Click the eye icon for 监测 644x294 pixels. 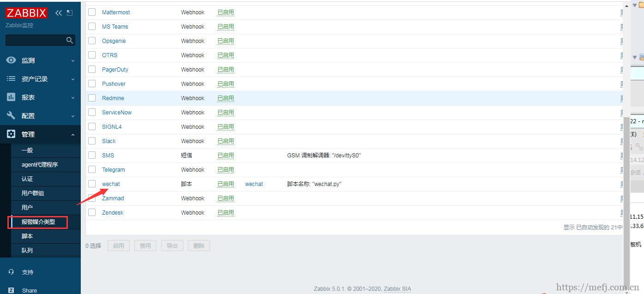point(11,60)
